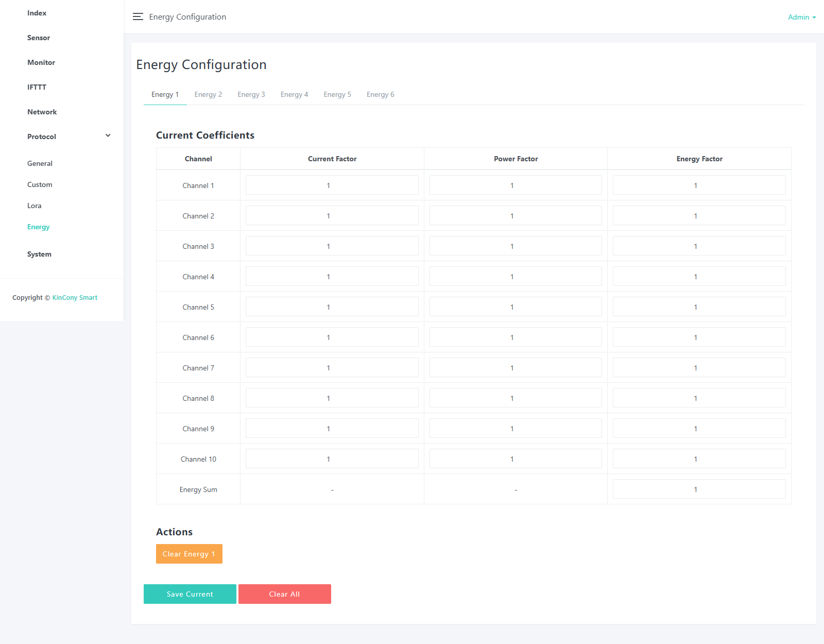Switch to the Energy 2 tab
This screenshot has width=824, height=644.
click(208, 94)
